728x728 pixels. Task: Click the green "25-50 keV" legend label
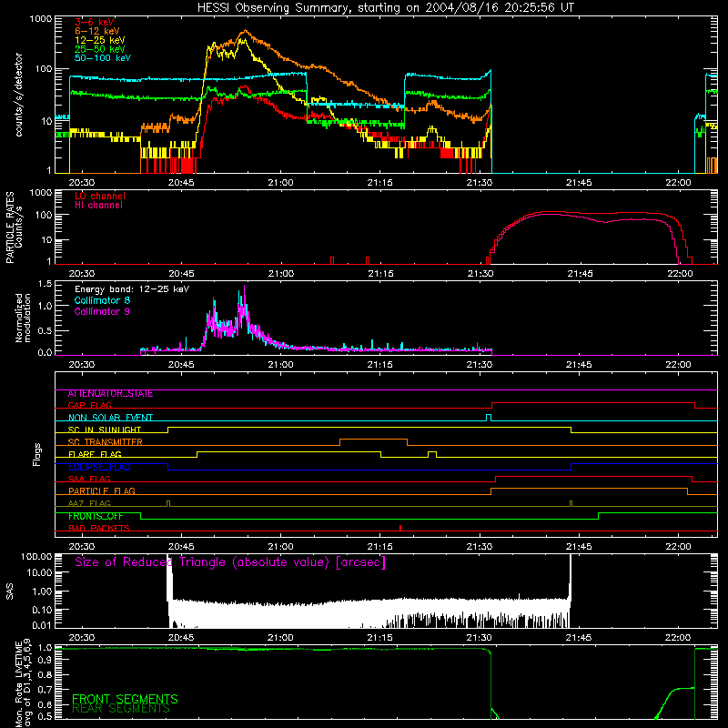pyautogui.click(x=100, y=49)
